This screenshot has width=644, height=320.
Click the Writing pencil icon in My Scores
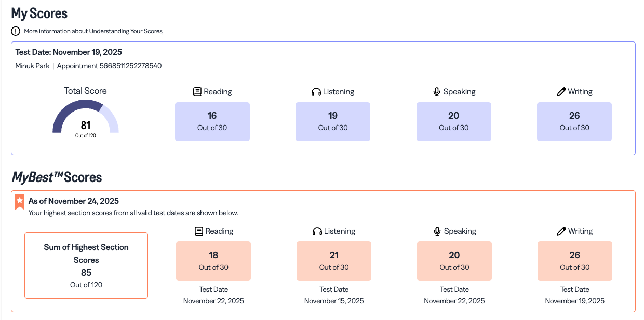pos(561,92)
